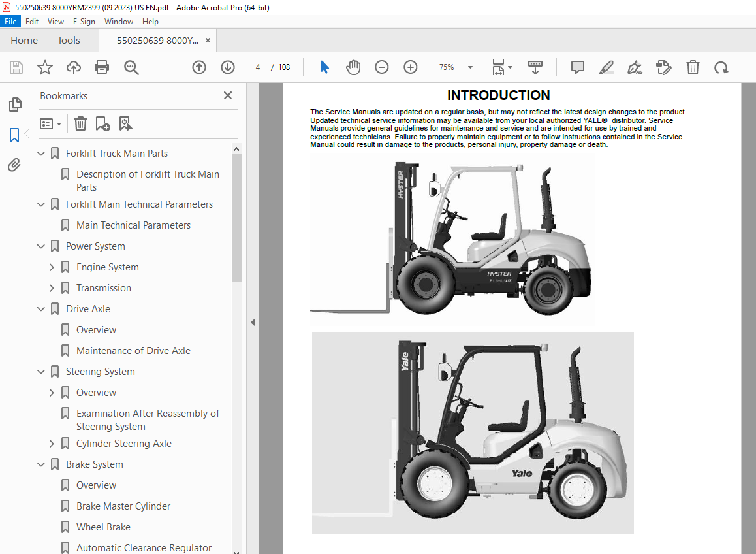Click the page number input field
756x554 pixels.
[258, 67]
